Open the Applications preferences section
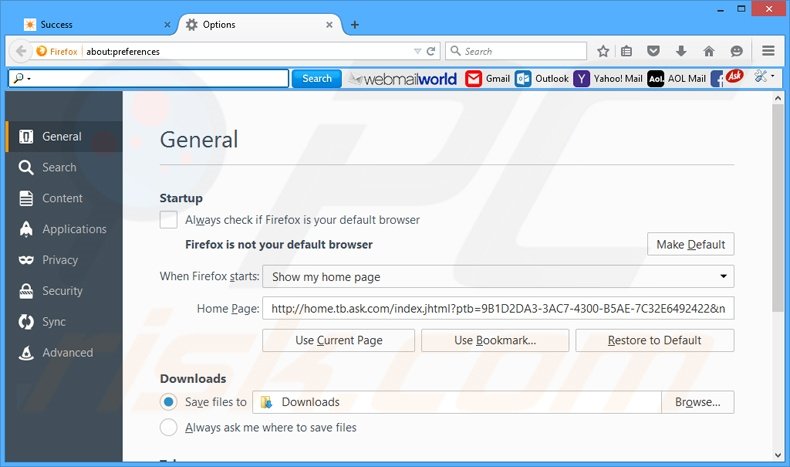This screenshot has height=467, width=790. coord(64,229)
